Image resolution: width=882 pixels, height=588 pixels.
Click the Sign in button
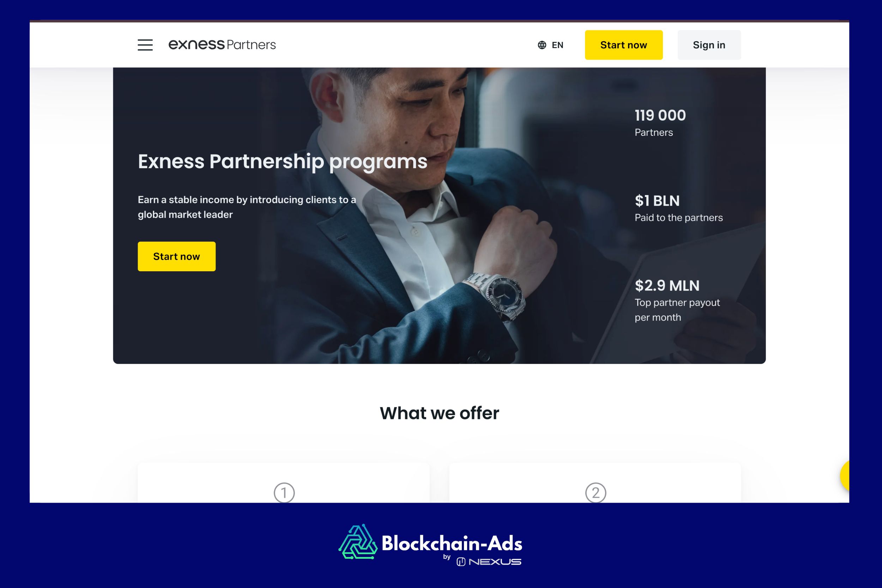[x=709, y=45]
